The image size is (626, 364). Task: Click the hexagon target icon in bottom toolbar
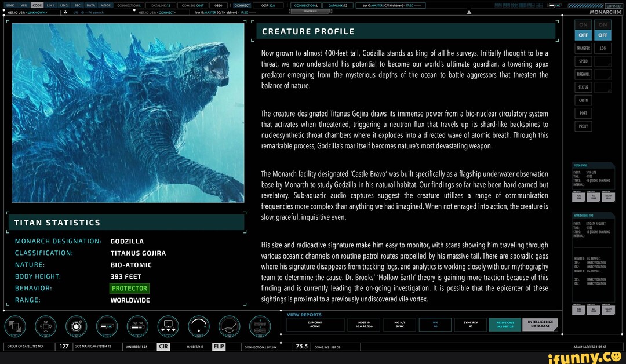click(x=77, y=326)
